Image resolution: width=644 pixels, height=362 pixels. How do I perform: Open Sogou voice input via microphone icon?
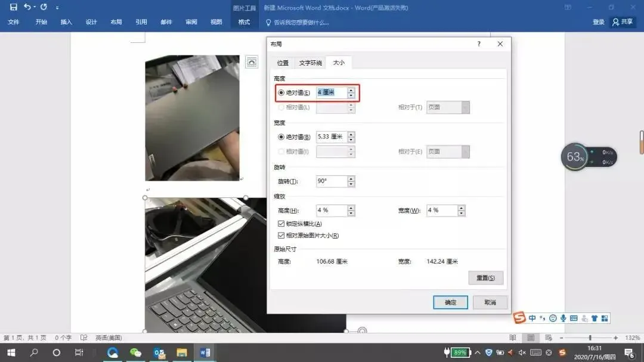click(x=563, y=318)
